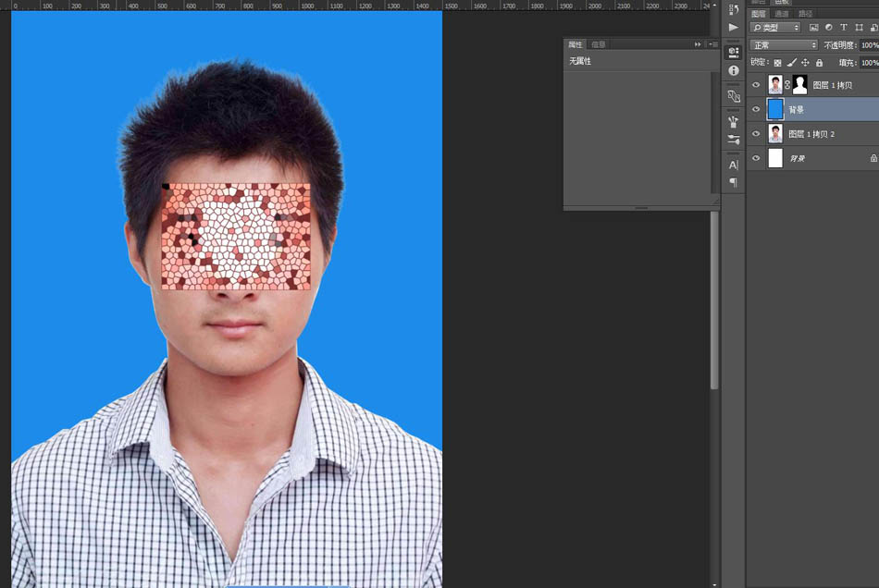This screenshot has height=588, width=879.
Task: Open the blend mode dropdown 正常
Action: pos(784,45)
